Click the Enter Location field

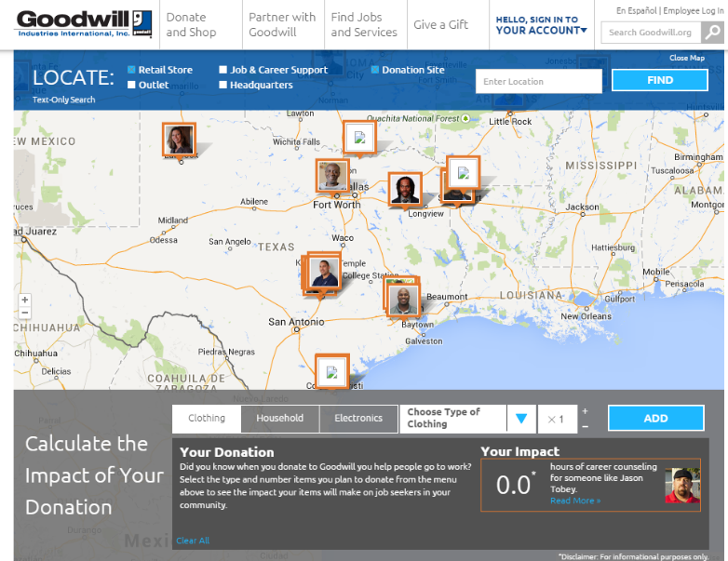[x=539, y=81]
